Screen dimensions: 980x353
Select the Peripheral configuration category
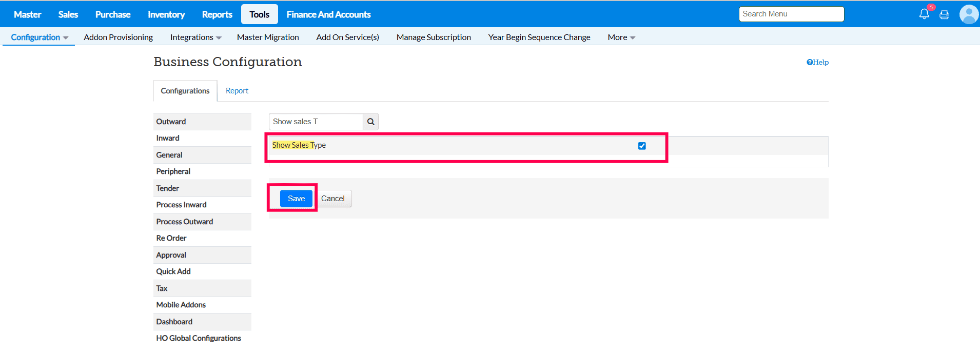coord(173,171)
